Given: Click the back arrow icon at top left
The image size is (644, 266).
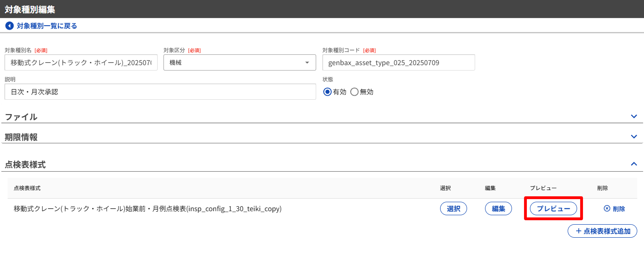Looking at the screenshot, I should pos(9,26).
